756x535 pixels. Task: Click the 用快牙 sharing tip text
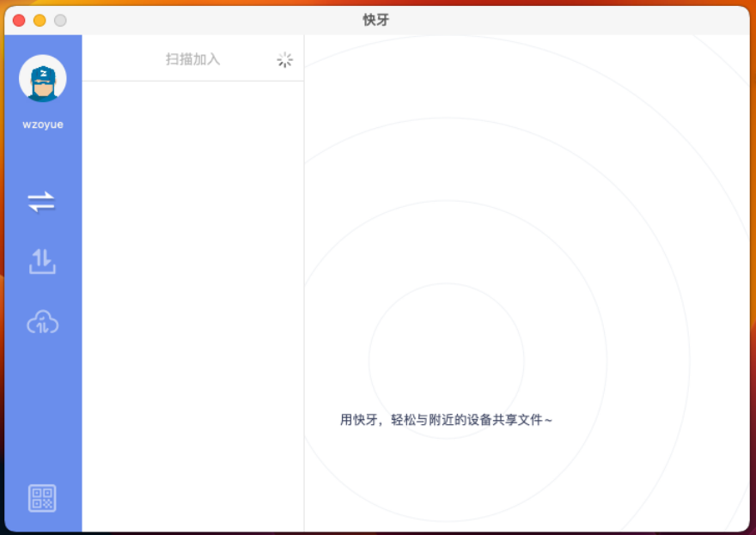coord(446,420)
